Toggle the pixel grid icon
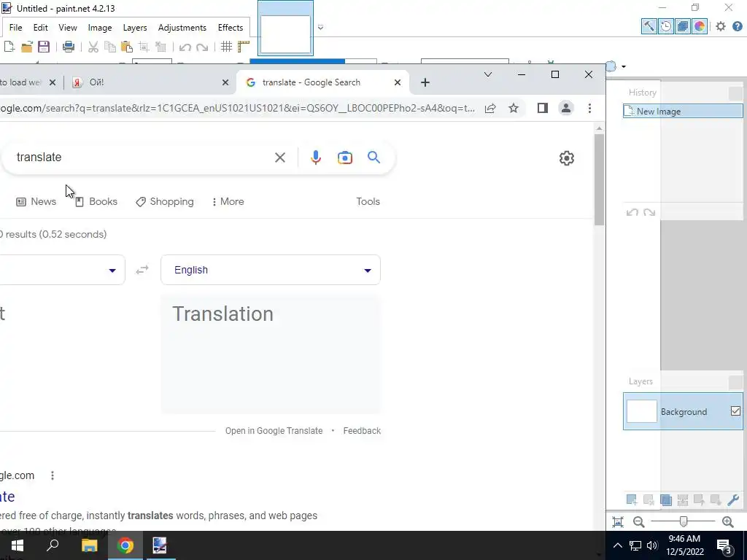Viewport: 747px width, 560px height. (227, 47)
